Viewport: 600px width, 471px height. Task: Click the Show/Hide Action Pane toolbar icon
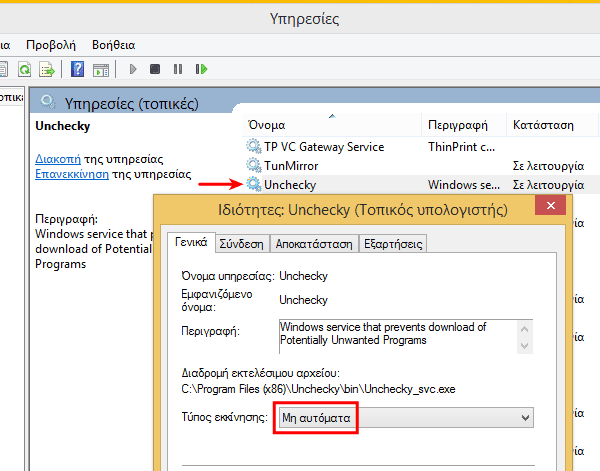101,70
